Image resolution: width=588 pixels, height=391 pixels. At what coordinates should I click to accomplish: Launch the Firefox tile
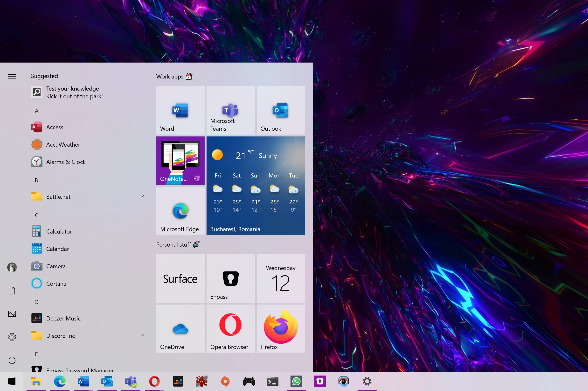point(281,329)
